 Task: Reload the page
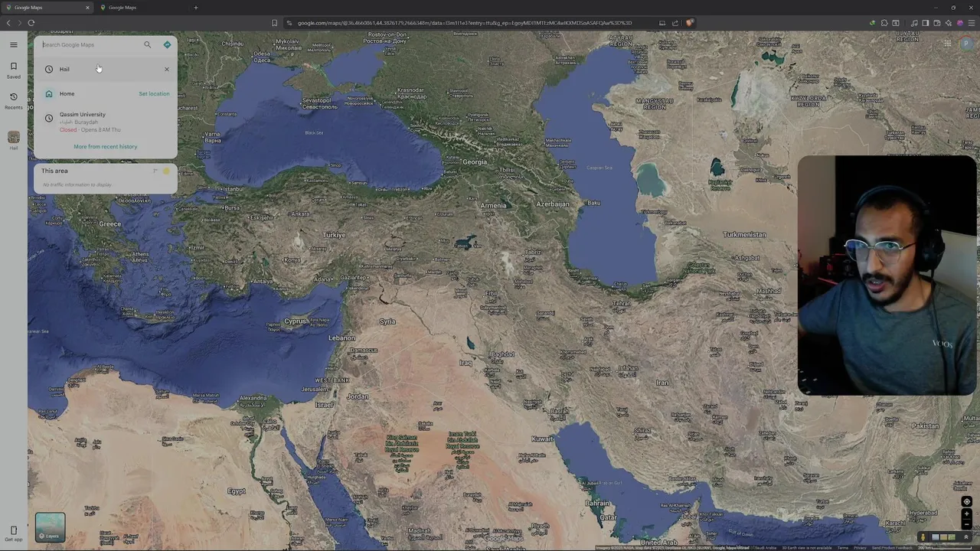[x=31, y=23]
